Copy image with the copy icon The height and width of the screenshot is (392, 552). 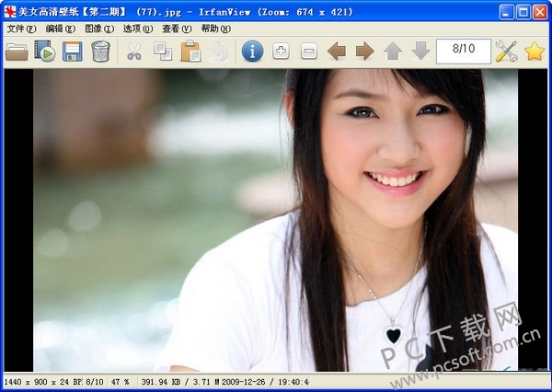[163, 52]
